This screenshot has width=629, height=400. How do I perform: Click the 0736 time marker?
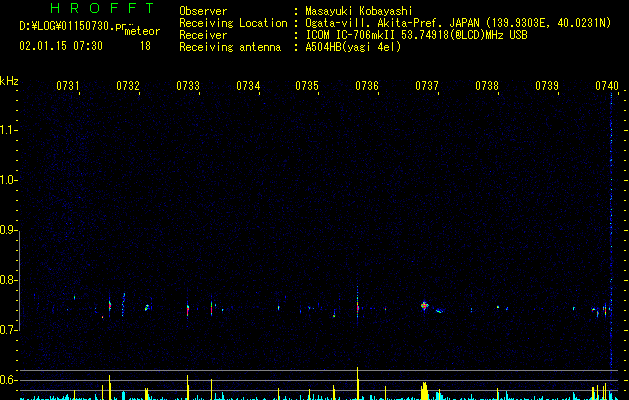point(367,85)
